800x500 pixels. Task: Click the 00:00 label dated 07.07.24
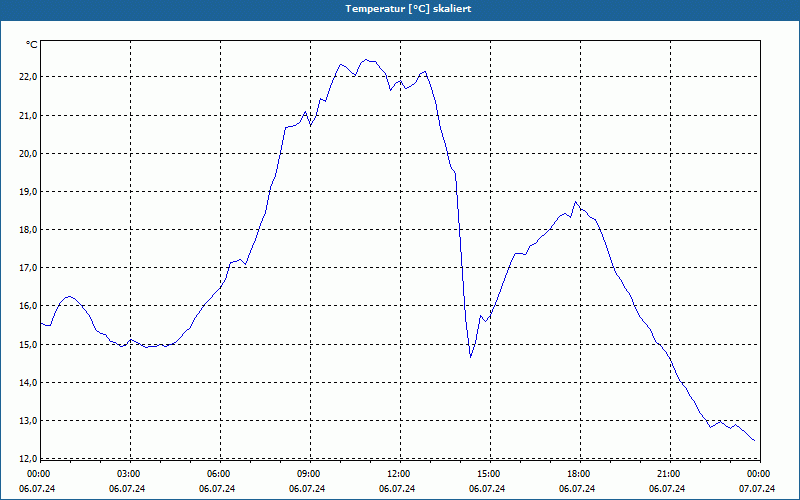point(758,474)
